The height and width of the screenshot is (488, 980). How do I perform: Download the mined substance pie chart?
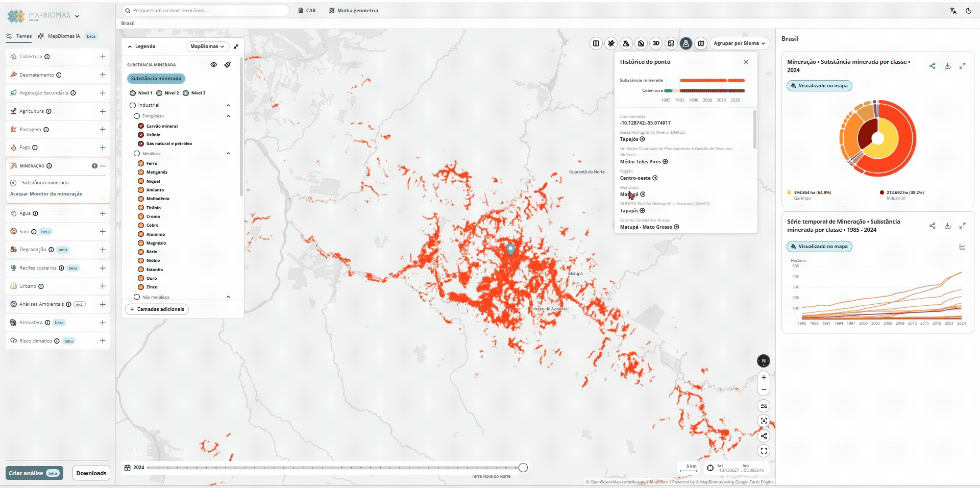click(x=947, y=66)
